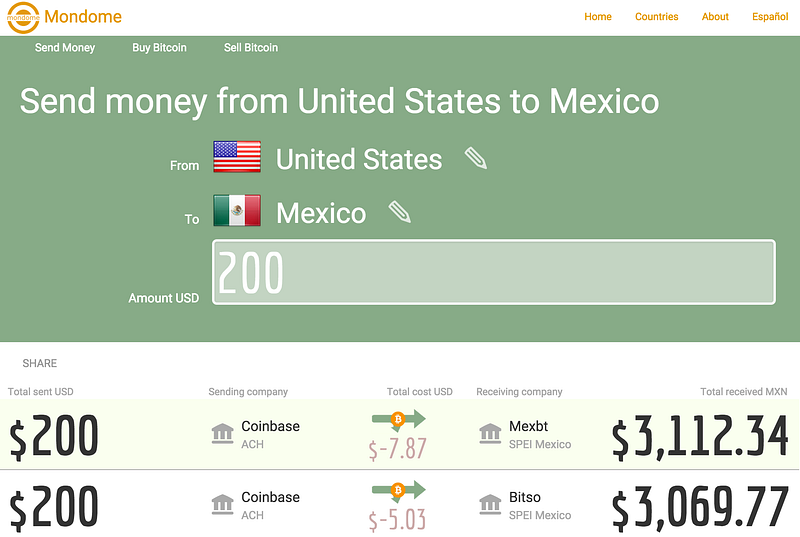Click the bank icon beside Bitso
The width and height of the screenshot is (800, 537).
(490, 504)
